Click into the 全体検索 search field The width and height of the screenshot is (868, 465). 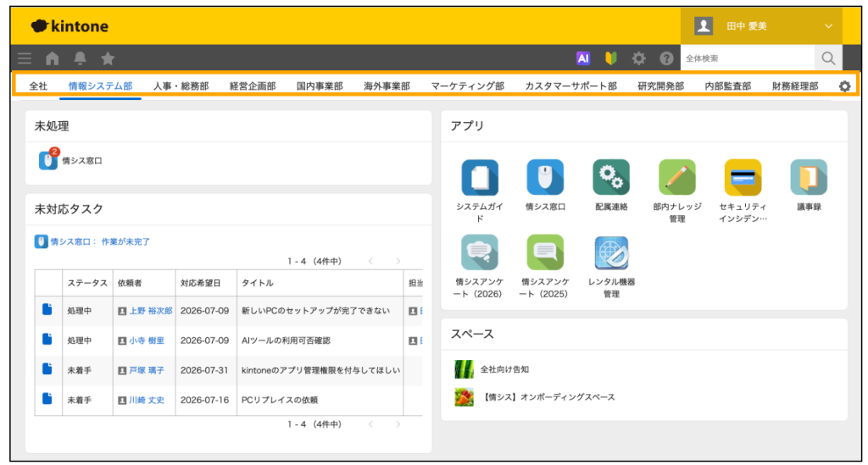coord(748,58)
